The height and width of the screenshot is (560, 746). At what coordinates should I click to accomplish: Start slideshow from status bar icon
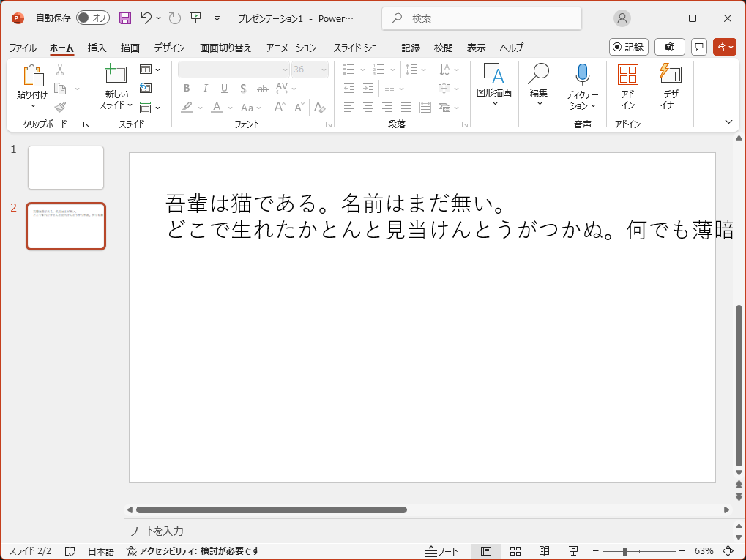pyautogui.click(x=574, y=551)
